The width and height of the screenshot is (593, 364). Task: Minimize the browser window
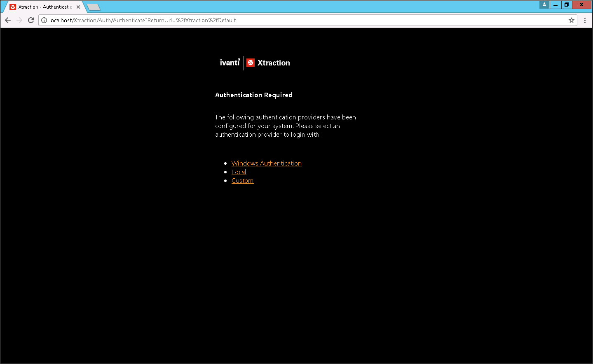coord(555,5)
